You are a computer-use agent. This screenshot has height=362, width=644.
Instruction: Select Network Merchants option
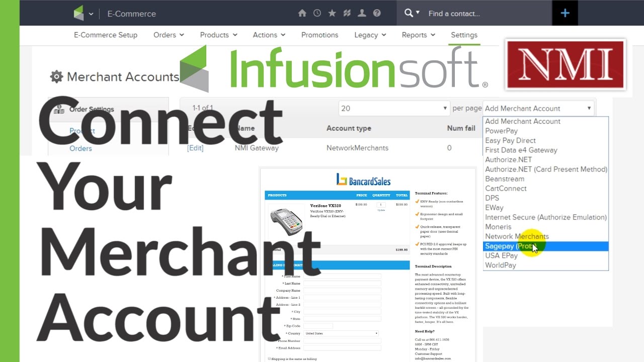coord(545,236)
